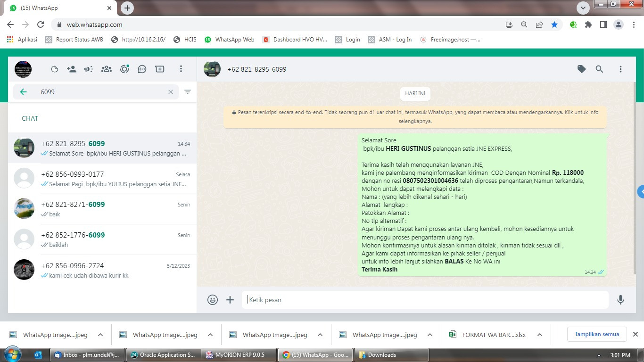Image resolution: width=644 pixels, height=362 pixels.
Task: Open the Communities group icon
Action: click(107, 69)
